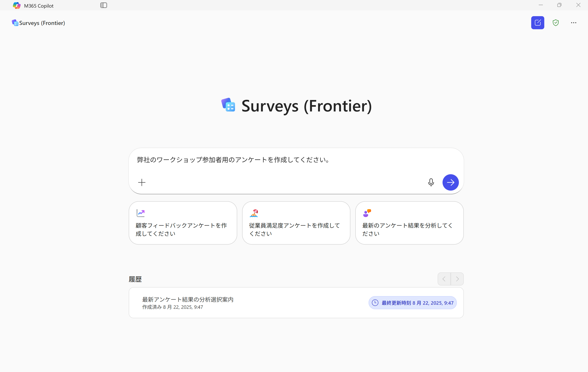Select the employee satisfaction survey suggestion card
This screenshot has width=588, height=372.
pos(296,223)
